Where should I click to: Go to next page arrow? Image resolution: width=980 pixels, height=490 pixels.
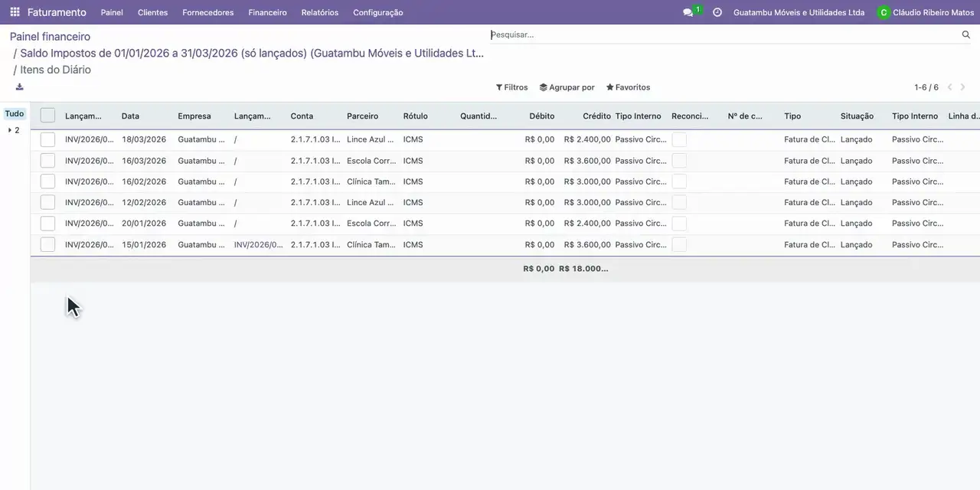coord(963,87)
